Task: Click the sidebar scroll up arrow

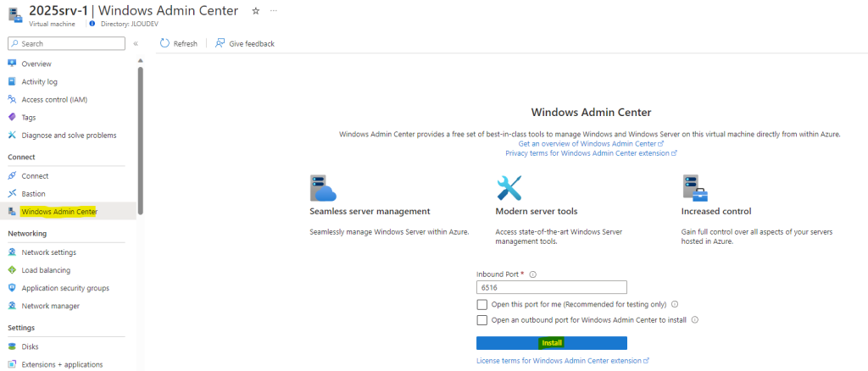Action: point(140,60)
